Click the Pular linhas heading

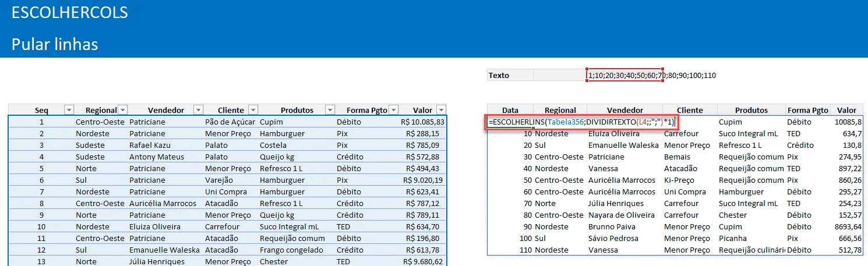pyautogui.click(x=55, y=44)
